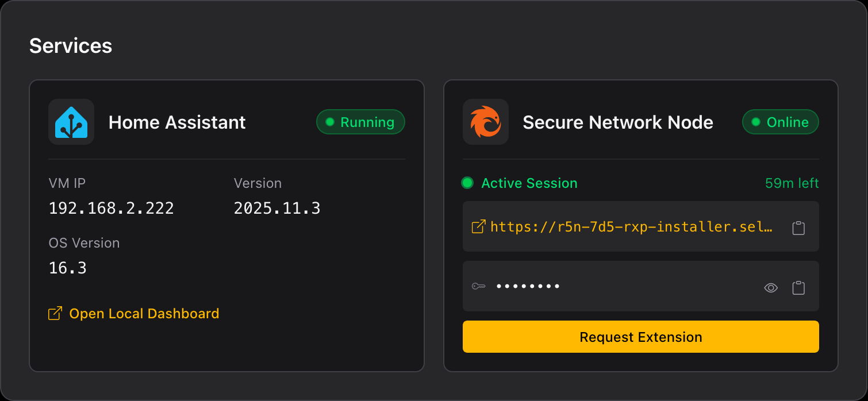Select the Home Assistant card header
This screenshot has width=868, height=401.
pos(176,122)
